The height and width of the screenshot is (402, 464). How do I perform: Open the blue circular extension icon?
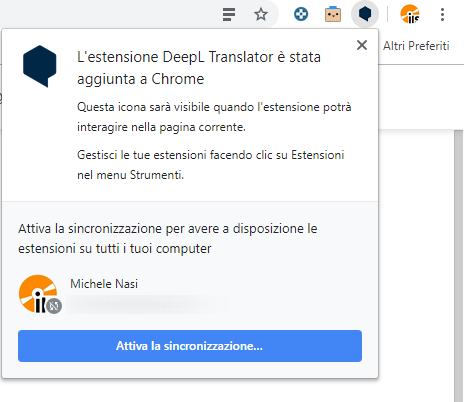tap(301, 14)
